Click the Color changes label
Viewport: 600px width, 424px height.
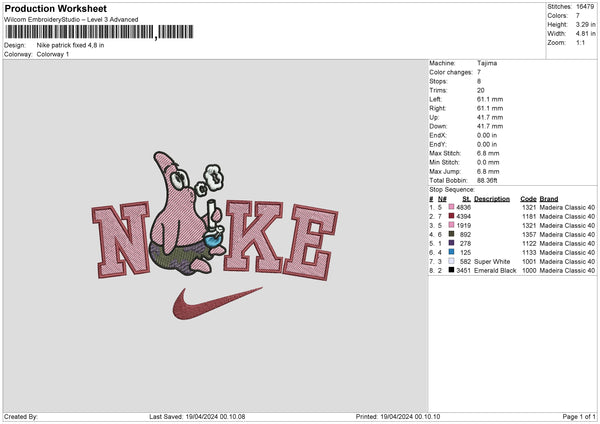pyautogui.click(x=451, y=72)
